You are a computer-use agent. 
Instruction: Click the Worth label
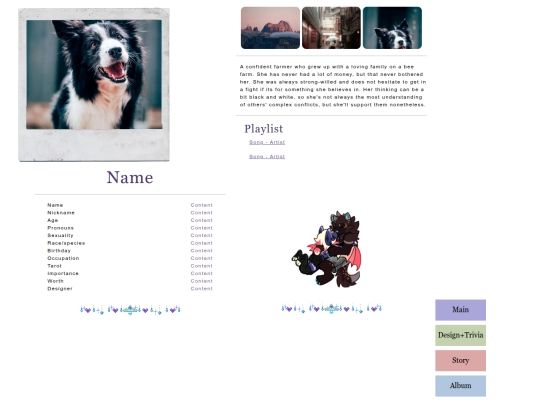tap(55, 281)
